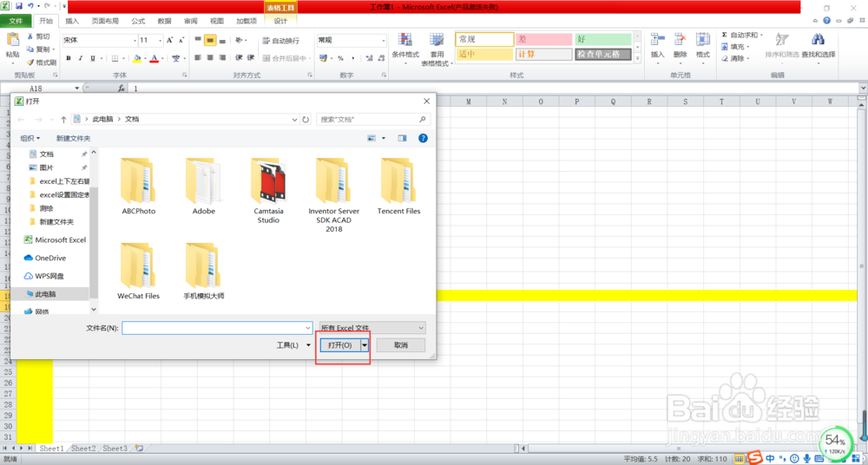Toggle bold formatting in the ribbon
This screenshot has height=465, width=868.
click(x=69, y=58)
